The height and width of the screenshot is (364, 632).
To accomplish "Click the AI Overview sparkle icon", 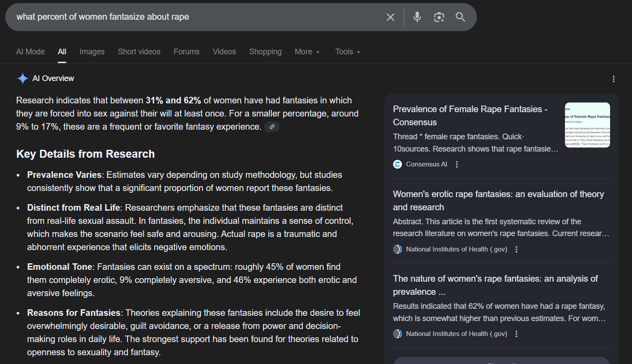I will (22, 78).
